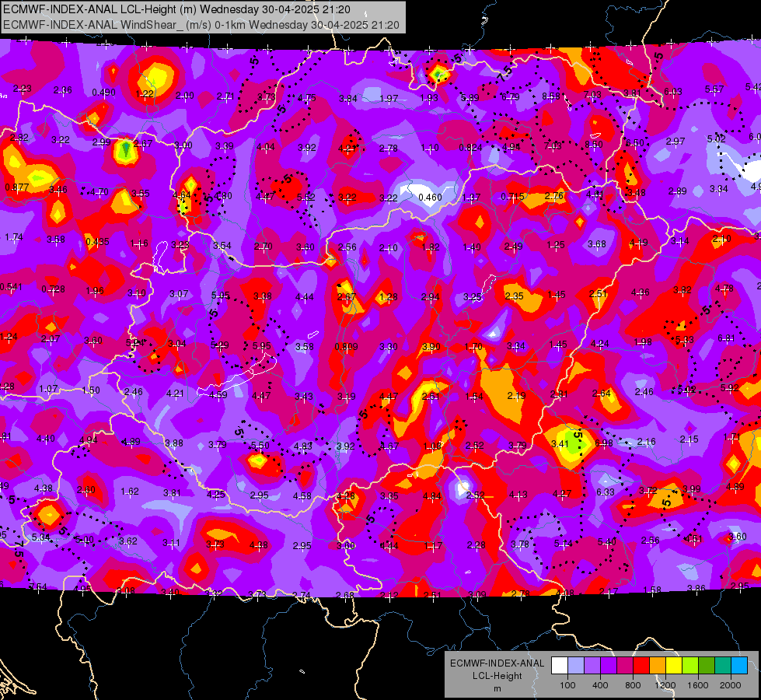Click the wind shear value '0.809'
This screenshot has height=700, width=761.
click(x=346, y=346)
